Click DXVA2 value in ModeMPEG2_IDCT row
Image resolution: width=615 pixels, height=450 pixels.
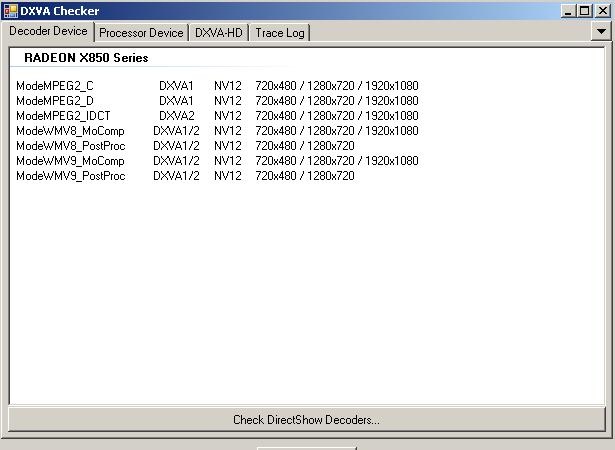tap(176, 116)
